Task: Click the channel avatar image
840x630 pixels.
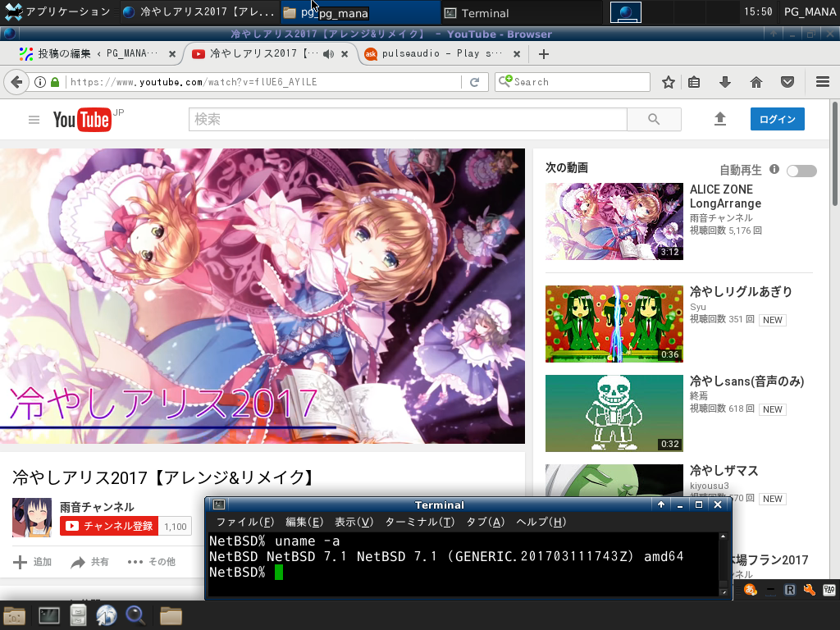Action: (x=32, y=518)
